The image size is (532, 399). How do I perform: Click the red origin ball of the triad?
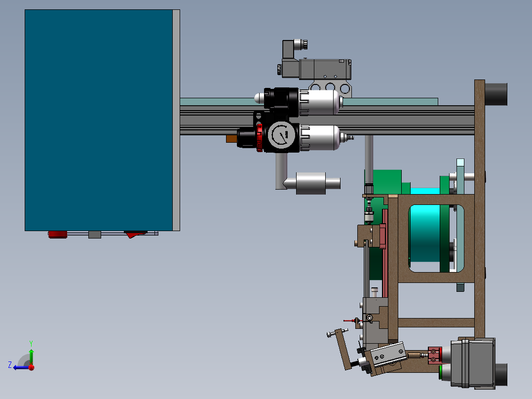[x=32, y=367]
